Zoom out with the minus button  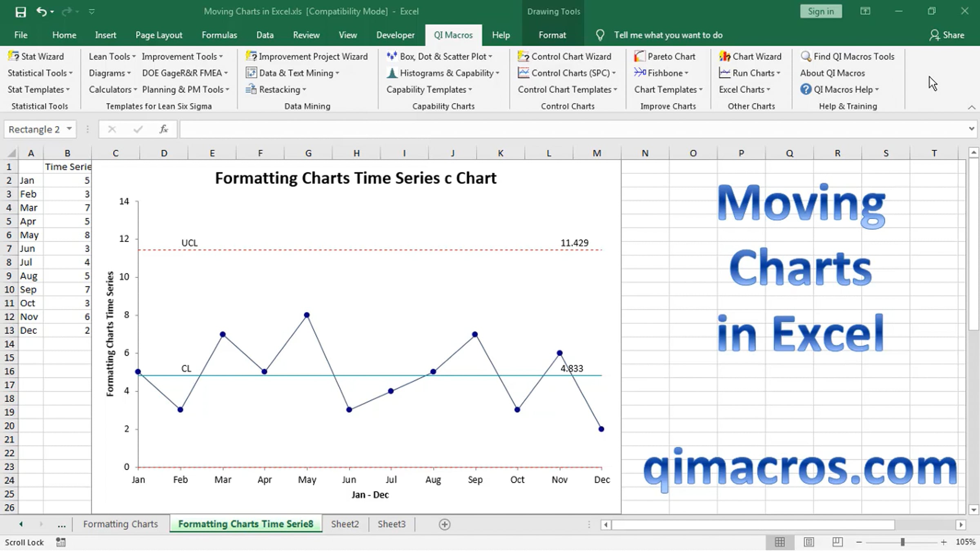tap(859, 542)
